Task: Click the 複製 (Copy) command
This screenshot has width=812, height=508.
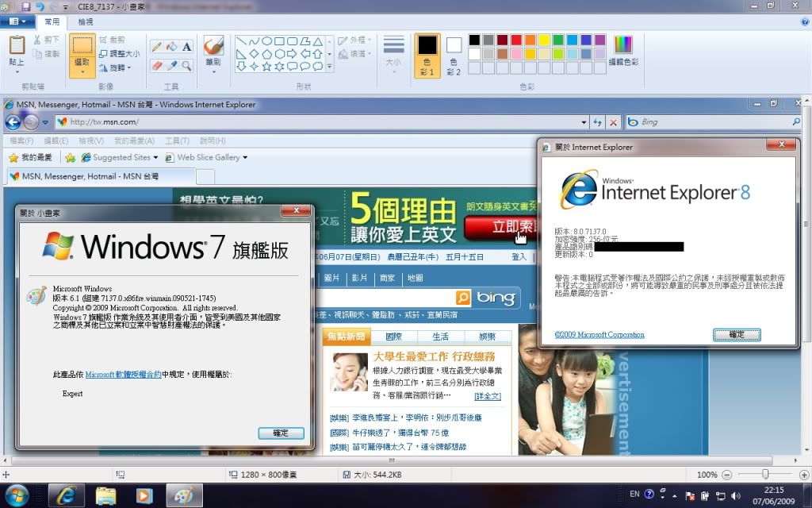Action: pyautogui.click(x=47, y=53)
